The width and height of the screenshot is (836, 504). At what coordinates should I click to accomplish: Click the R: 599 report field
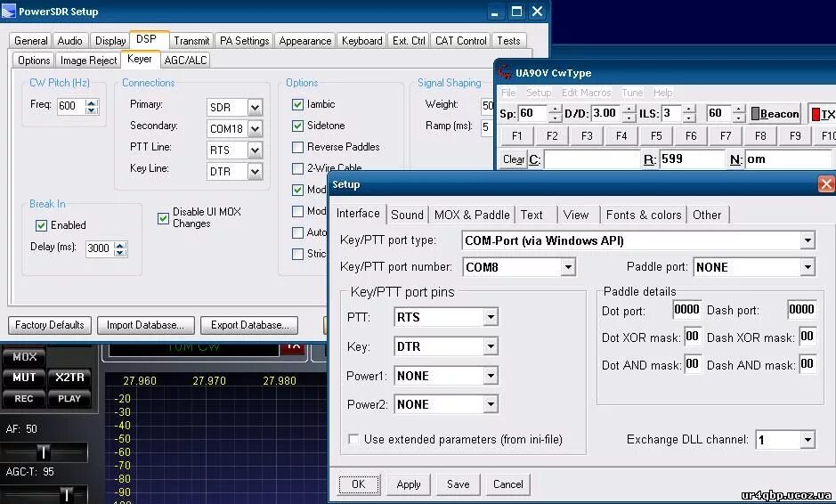(692, 159)
